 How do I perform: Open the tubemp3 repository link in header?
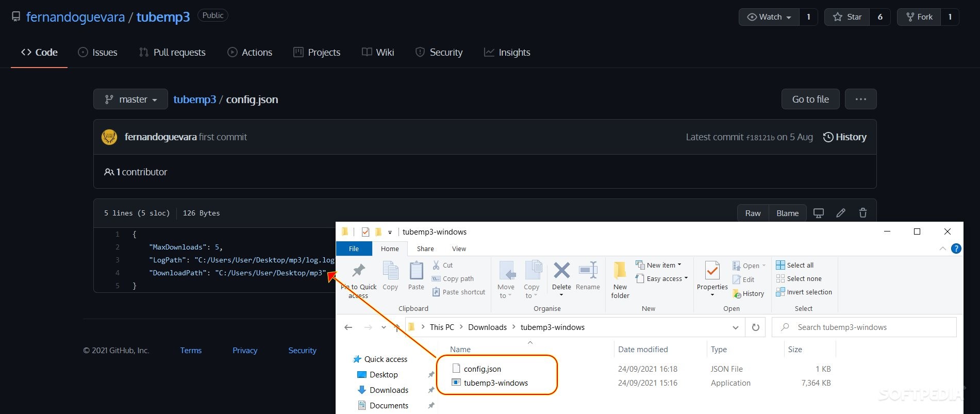pos(163,17)
